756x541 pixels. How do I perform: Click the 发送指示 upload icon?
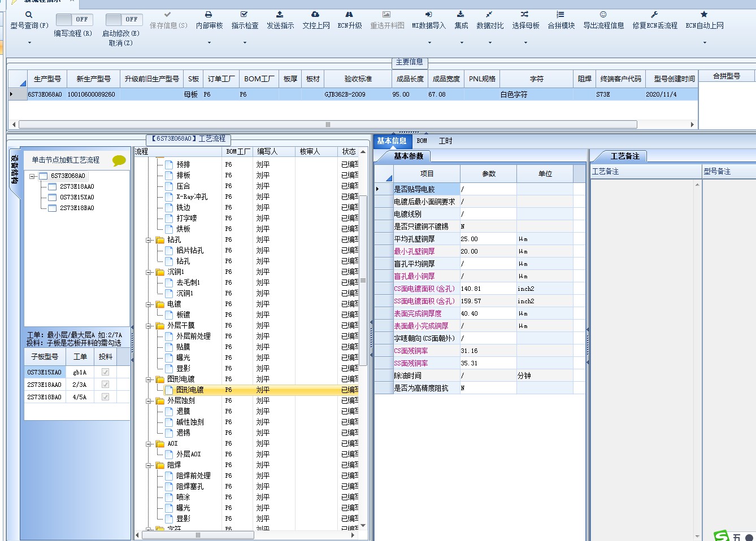tap(280, 15)
